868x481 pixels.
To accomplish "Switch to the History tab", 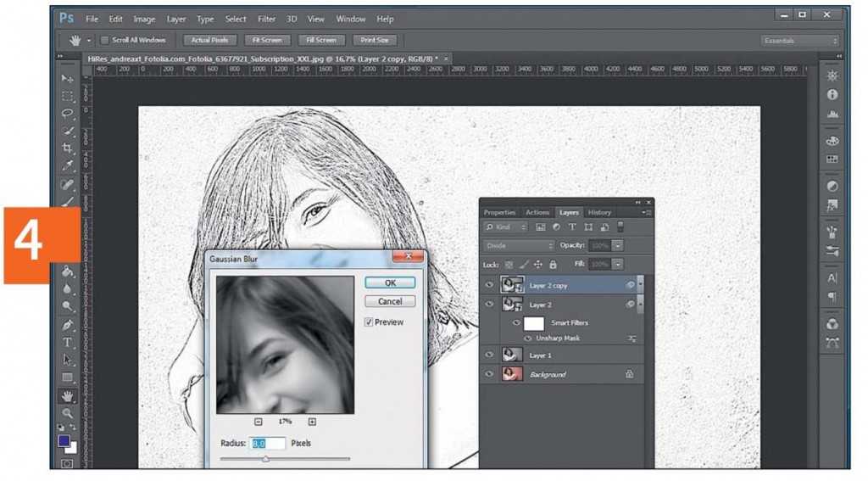I will [x=599, y=212].
